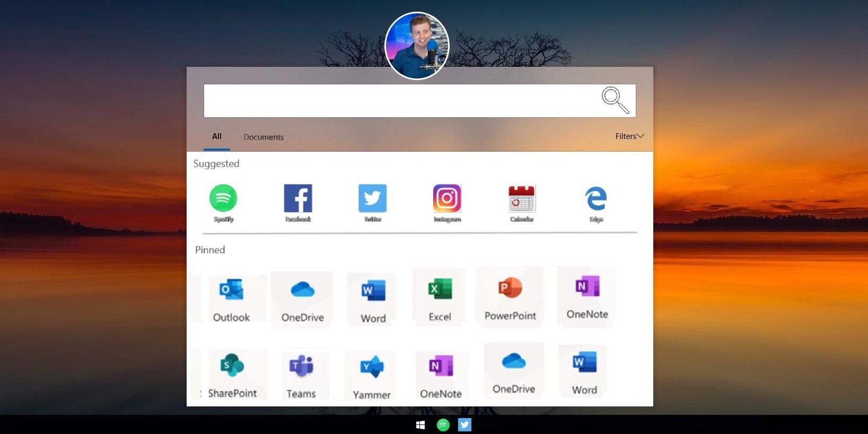Open Instagram suggested app
868x434 pixels.
click(x=447, y=203)
